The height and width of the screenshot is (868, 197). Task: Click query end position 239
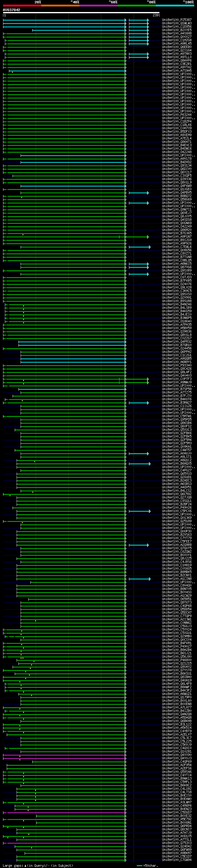[155, 15]
